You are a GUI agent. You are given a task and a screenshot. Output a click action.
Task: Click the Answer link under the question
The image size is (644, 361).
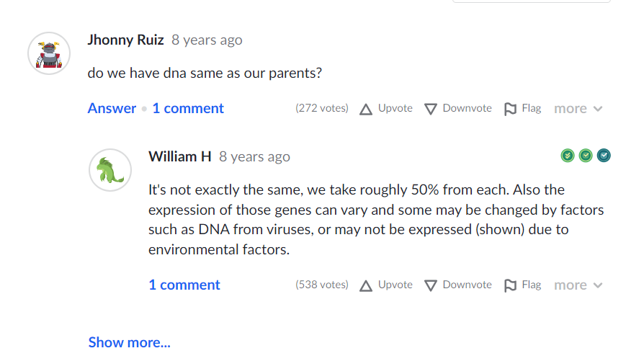tap(112, 109)
